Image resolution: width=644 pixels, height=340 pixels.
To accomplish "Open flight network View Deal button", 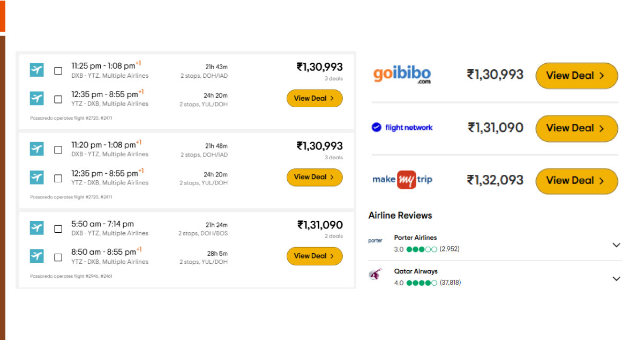I will 576,128.
